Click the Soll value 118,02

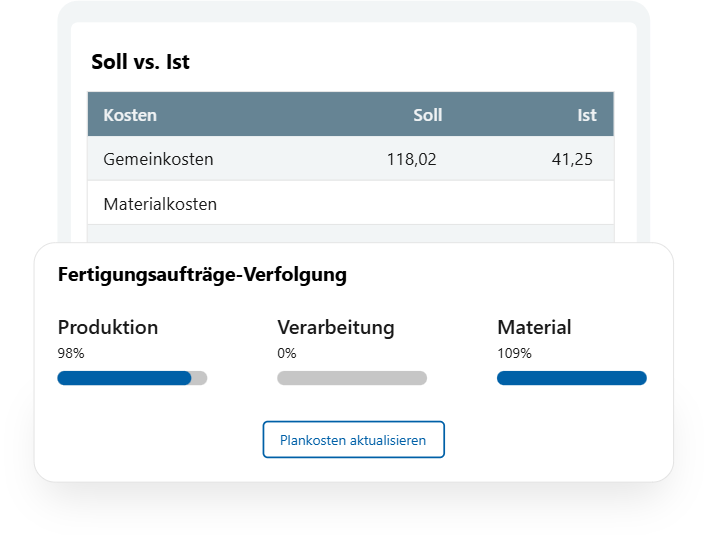(411, 159)
